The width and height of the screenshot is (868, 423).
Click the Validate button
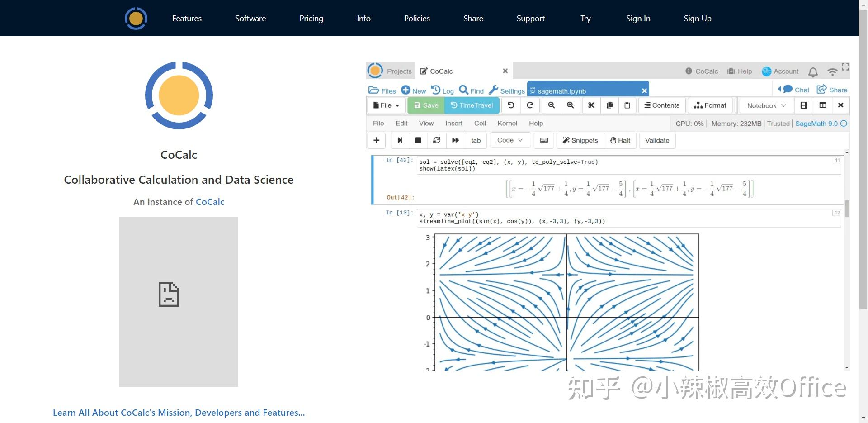[657, 140]
